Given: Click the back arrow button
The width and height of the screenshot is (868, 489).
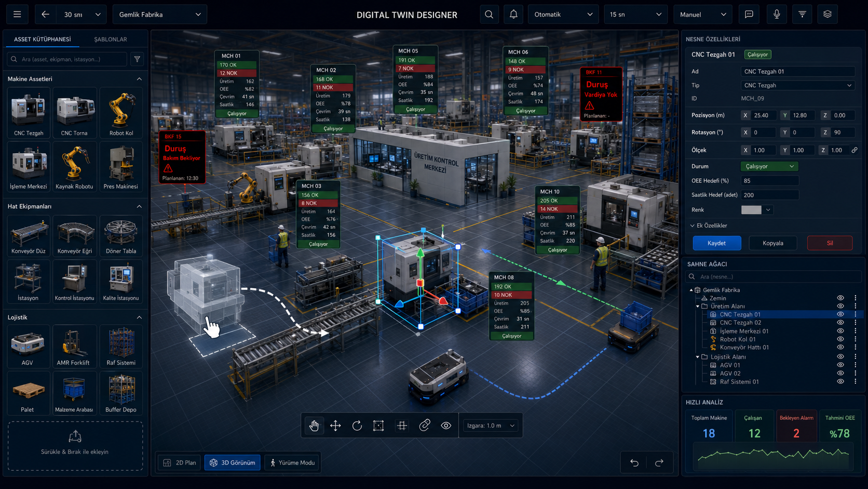Looking at the screenshot, I should click(45, 15).
